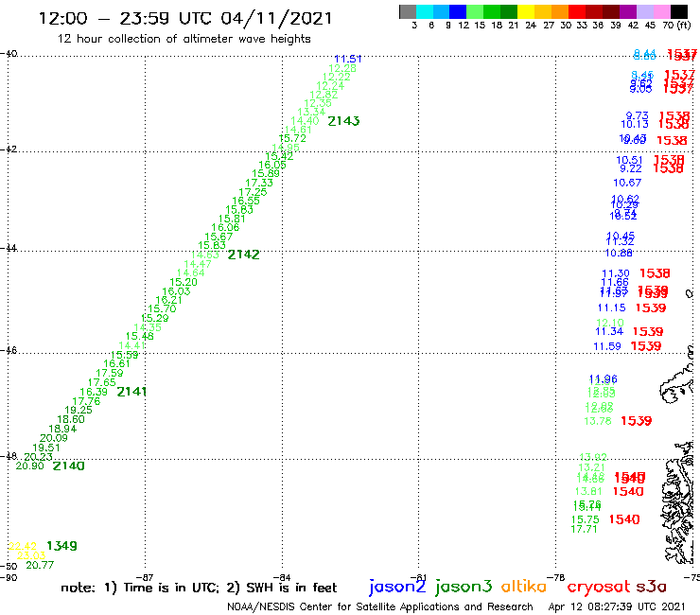Screen dimensions: 700x615
Task: Click the -78 longitude axis label
Action: pyautogui.click(x=556, y=577)
